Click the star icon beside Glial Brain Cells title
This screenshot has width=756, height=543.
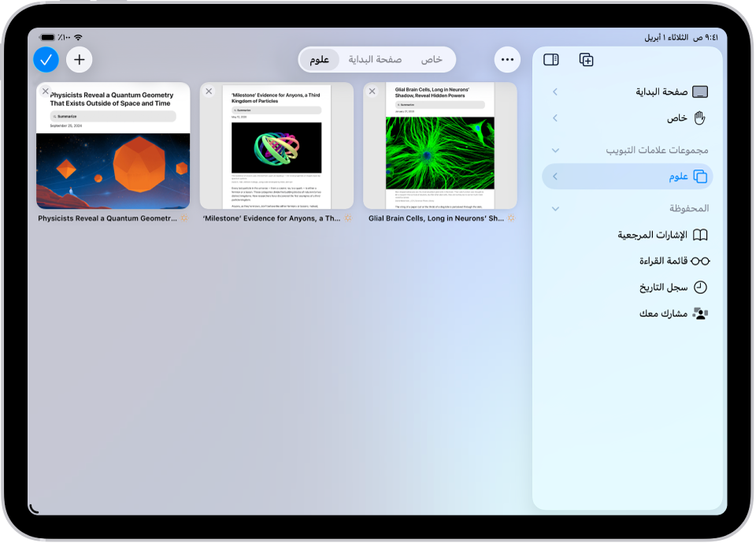click(x=511, y=218)
